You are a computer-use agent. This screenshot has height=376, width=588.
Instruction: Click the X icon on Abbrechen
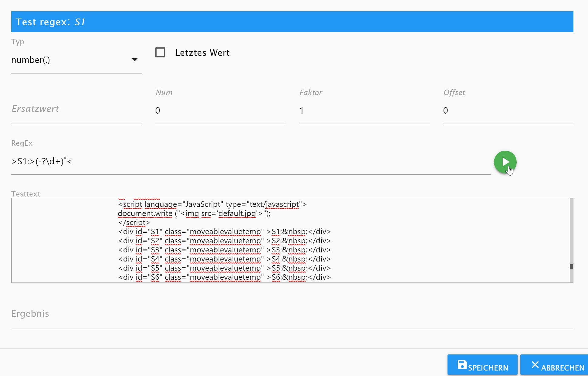pos(535,364)
